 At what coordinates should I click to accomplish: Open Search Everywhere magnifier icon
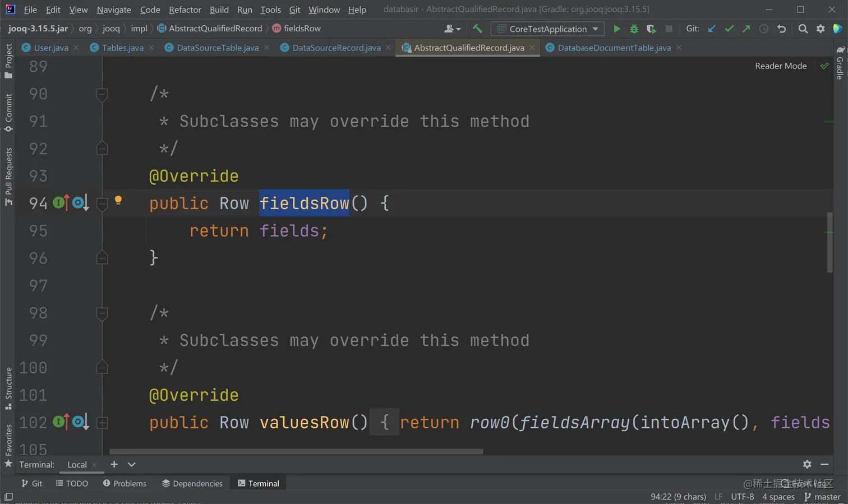[803, 29]
